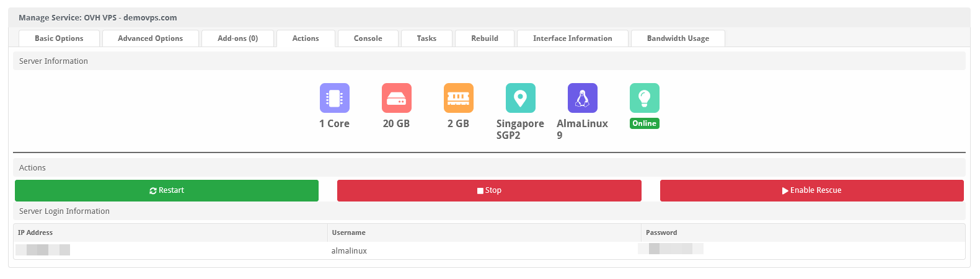Image resolution: width=980 pixels, height=279 pixels.
Task: Click the green lightbulb status icon
Action: pyautogui.click(x=645, y=98)
